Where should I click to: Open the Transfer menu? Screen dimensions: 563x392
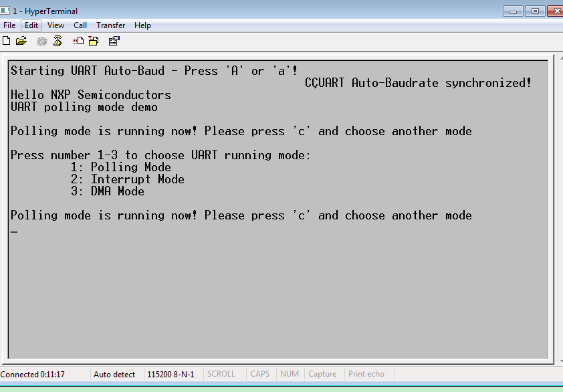click(110, 25)
